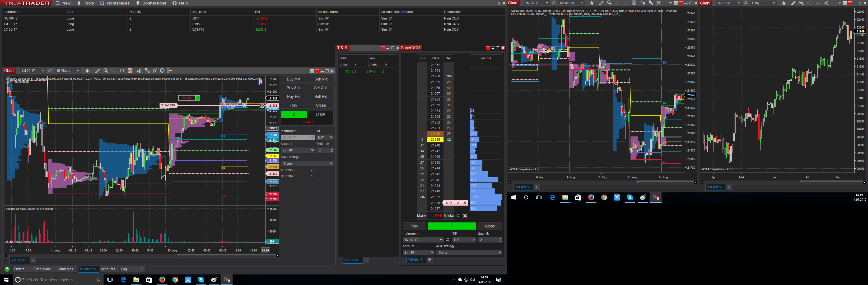This screenshot has height=285, width=868.
Task: Cancel the STP order at 21938 in SuperDOM
Action: pos(465,203)
